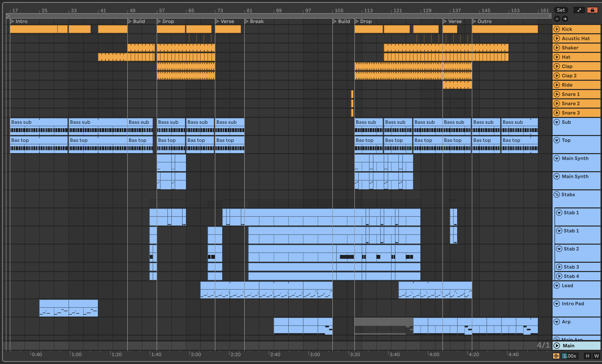
Task: Unfold the Kick track
Action: pos(557,29)
